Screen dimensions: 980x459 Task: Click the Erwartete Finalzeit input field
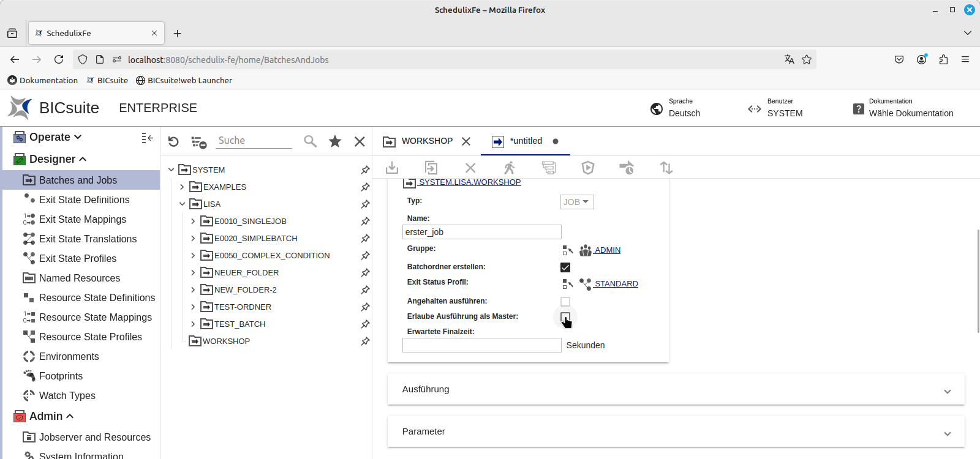point(481,345)
